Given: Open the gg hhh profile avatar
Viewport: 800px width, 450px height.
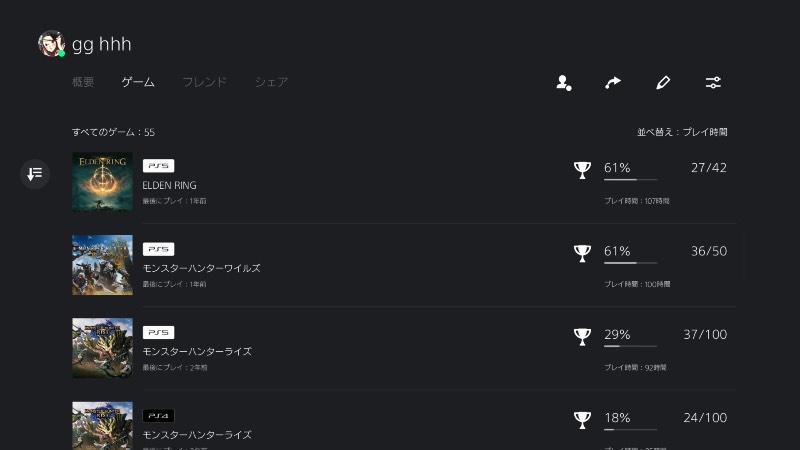Looking at the screenshot, I should 51,44.
